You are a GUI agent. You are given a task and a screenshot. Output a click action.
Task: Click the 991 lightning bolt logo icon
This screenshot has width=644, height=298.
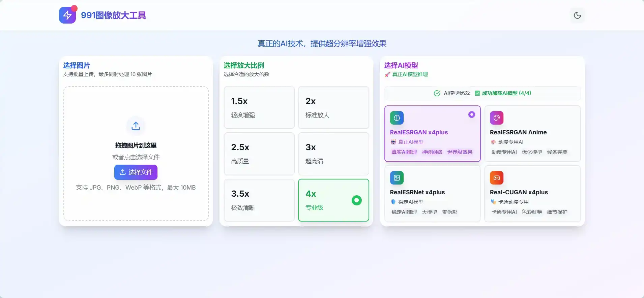point(67,15)
